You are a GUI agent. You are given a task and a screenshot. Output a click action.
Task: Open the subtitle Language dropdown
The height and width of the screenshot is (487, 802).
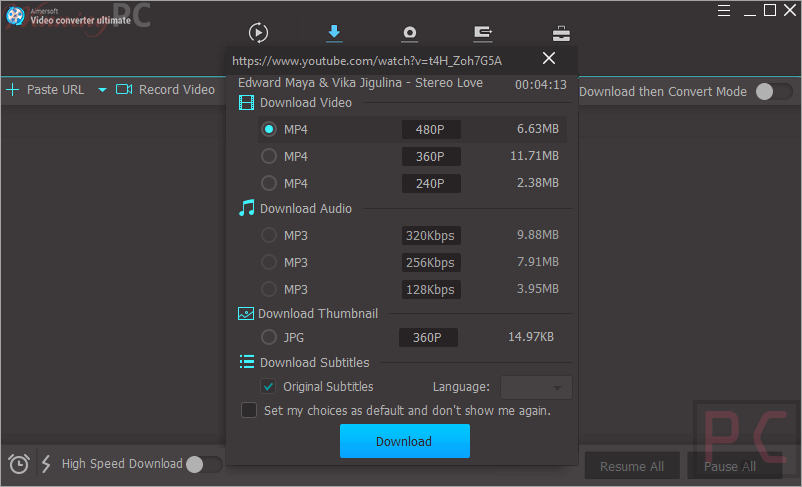coord(536,387)
